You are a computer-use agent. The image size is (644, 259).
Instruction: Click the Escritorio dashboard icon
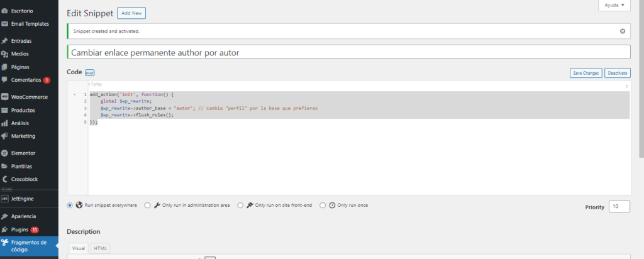pyautogui.click(x=4, y=11)
